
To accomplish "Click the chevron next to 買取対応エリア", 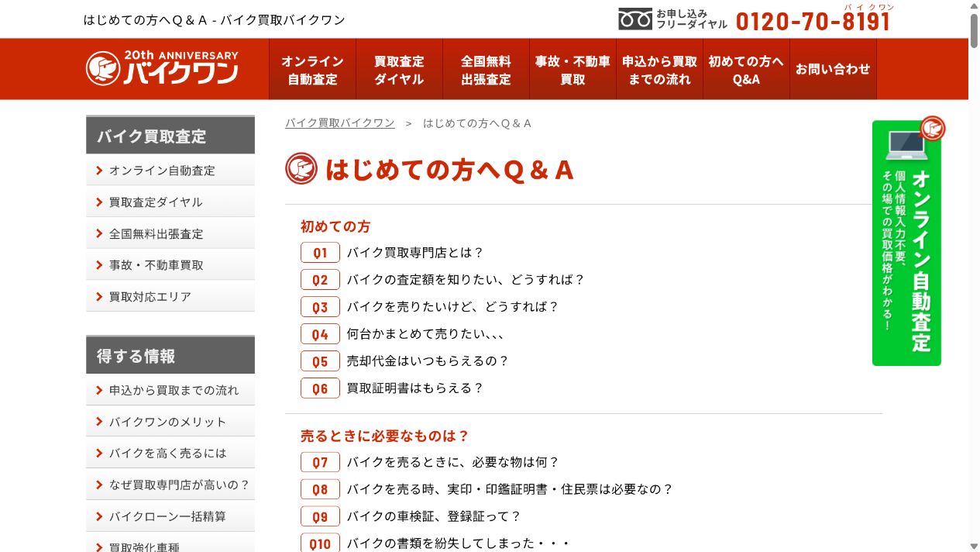I will 99,296.
